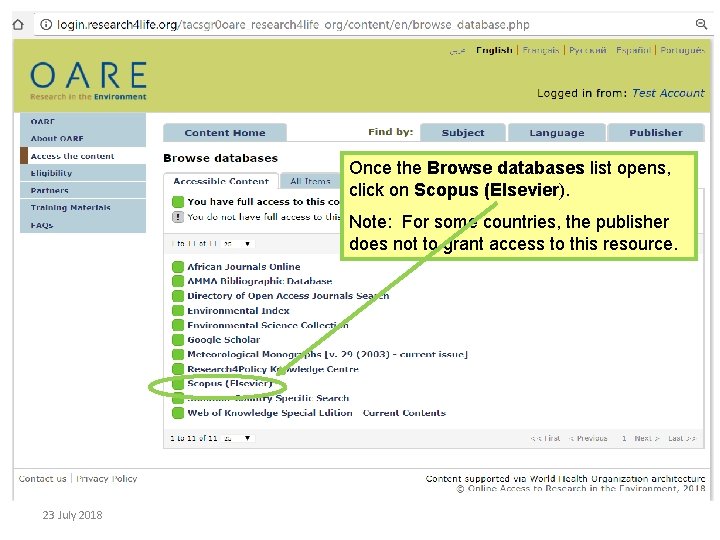The image size is (720, 540).
Task: Click the OARE logo
Action: [x=89, y=81]
